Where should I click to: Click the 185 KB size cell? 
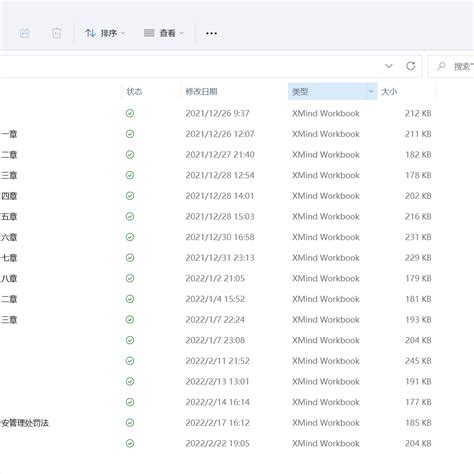coord(418,423)
